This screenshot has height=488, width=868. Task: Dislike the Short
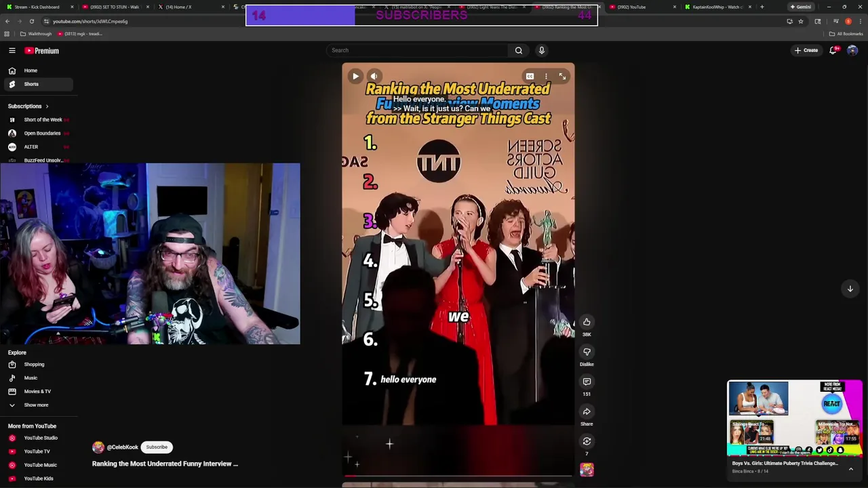(587, 352)
